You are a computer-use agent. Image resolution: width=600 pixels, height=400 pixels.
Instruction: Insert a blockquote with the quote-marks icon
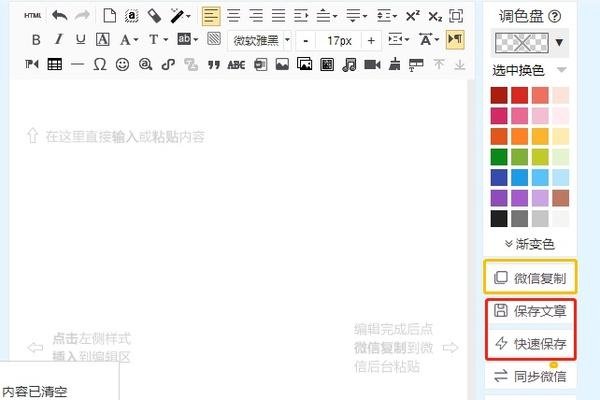point(214,65)
